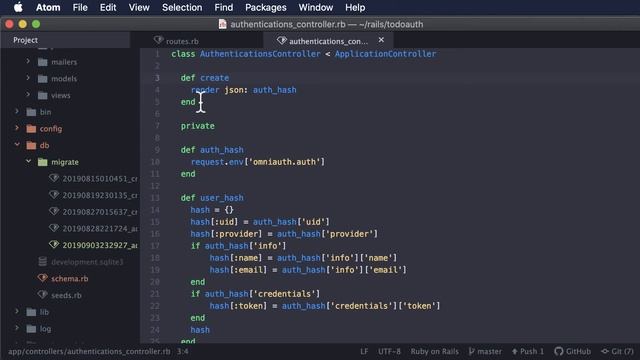Click ruby icon of 20190815010451_cr migration
The height and width of the screenshot is (360, 640).
(x=54, y=178)
